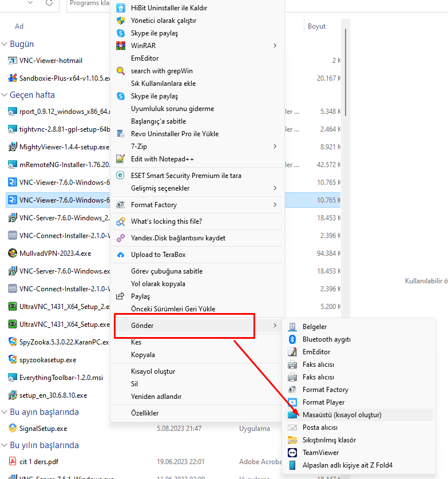Click the Bluetooth aygıtı icon
The height and width of the screenshot is (479, 448).
292,339
